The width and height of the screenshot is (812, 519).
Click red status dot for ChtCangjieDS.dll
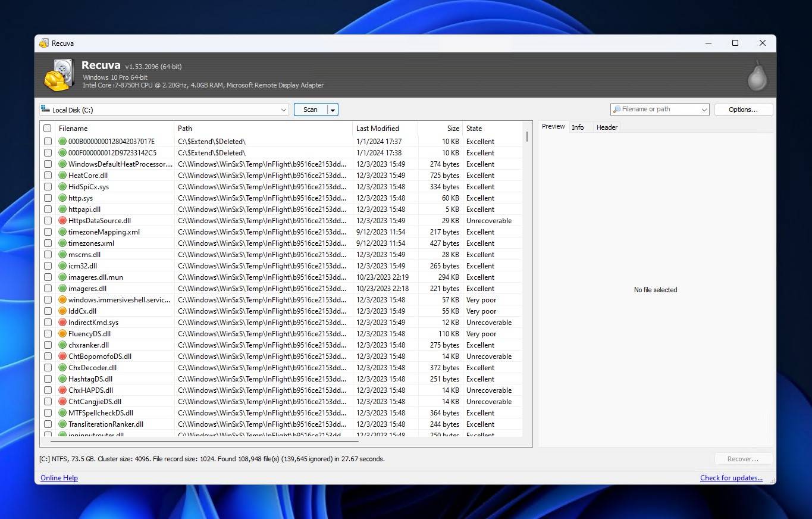(x=62, y=402)
